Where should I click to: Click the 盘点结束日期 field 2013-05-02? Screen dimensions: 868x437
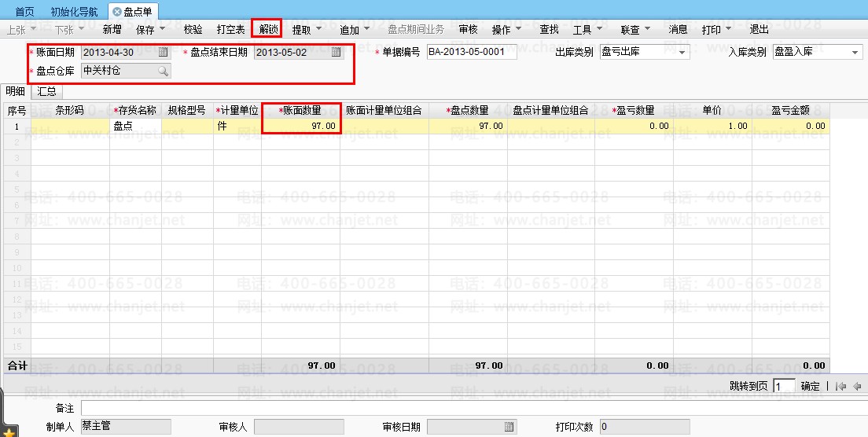299,53
